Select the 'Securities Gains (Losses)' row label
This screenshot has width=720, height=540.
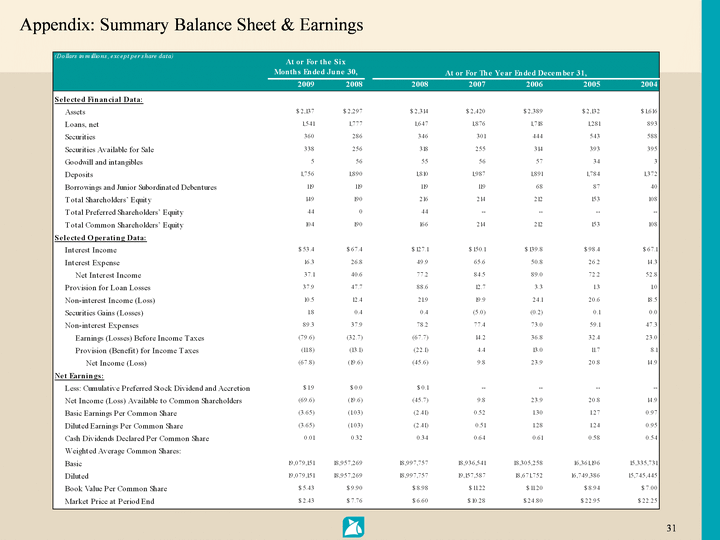tap(113, 314)
